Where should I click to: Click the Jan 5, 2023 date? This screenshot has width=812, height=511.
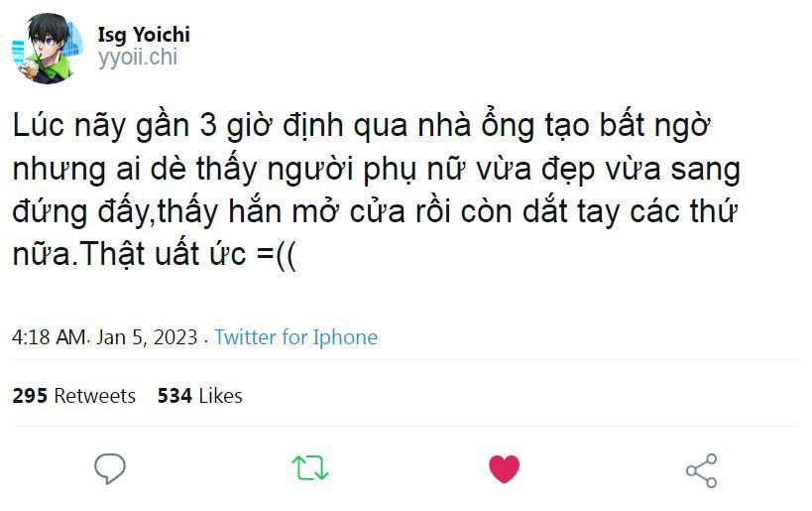click(147, 337)
